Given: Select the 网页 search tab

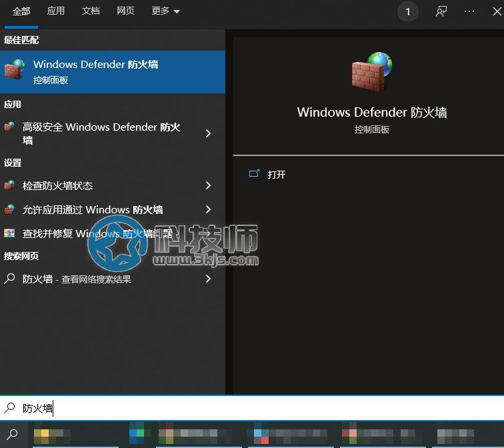Looking at the screenshot, I should [x=125, y=11].
